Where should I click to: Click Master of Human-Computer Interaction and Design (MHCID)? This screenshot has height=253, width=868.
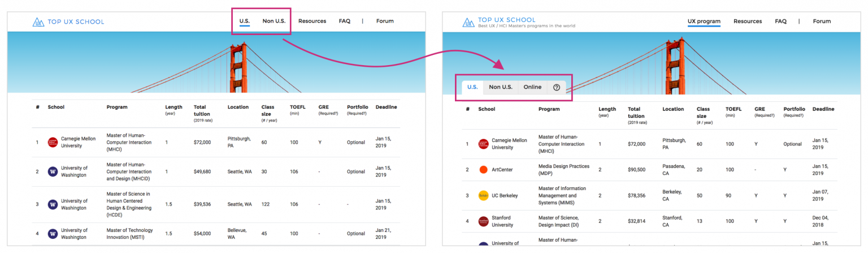[x=129, y=171]
